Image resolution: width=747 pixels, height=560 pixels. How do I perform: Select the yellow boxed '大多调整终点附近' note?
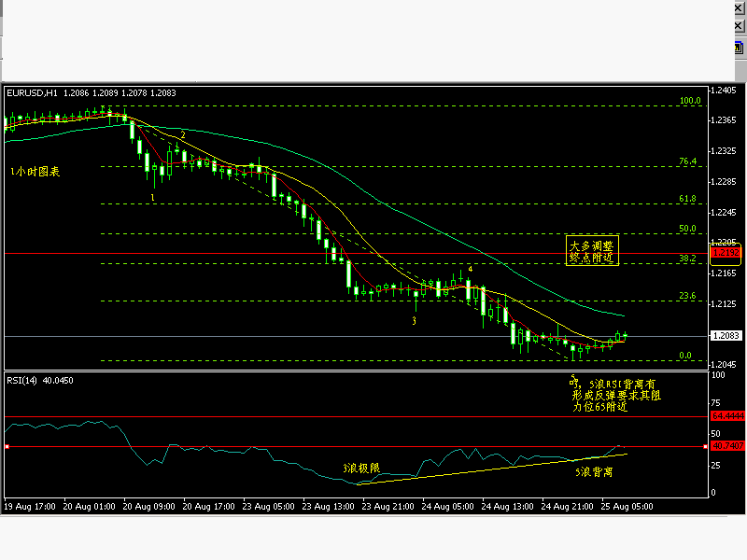point(592,250)
